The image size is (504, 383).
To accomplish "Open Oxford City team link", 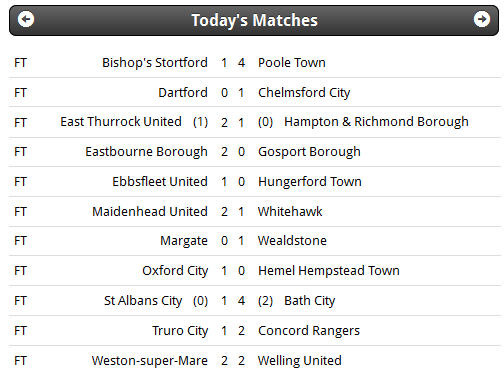I will pos(175,271).
